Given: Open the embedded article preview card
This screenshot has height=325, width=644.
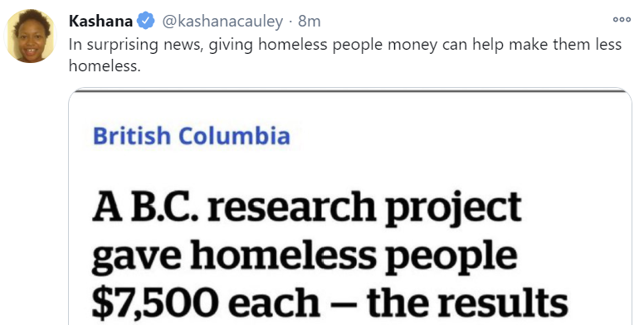Looking at the screenshot, I should point(350,206).
